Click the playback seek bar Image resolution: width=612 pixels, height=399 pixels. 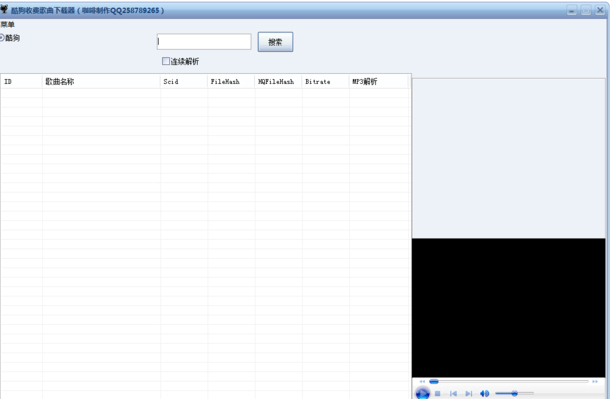509,381
